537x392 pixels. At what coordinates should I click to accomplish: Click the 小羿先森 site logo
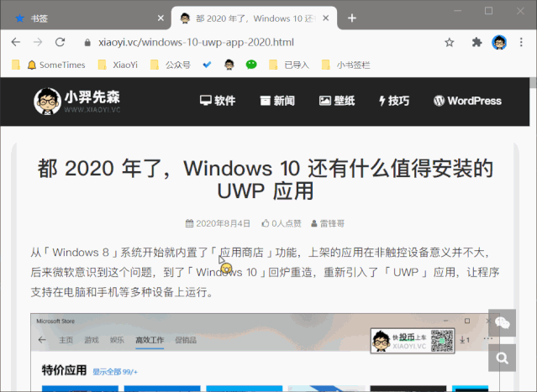click(77, 101)
